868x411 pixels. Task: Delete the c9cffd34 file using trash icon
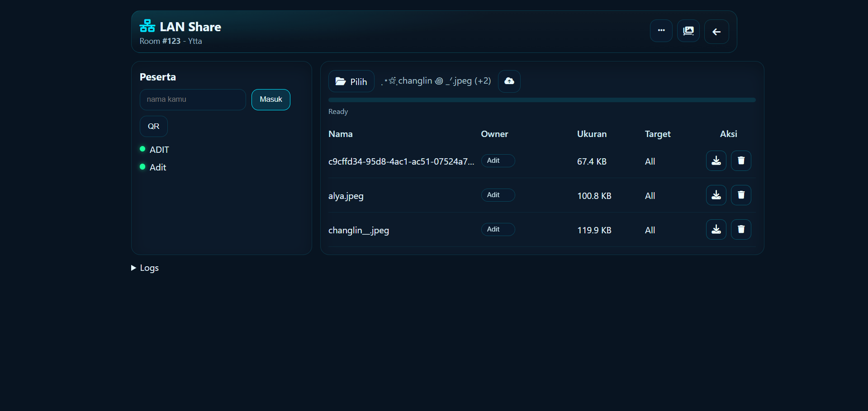[741, 161]
